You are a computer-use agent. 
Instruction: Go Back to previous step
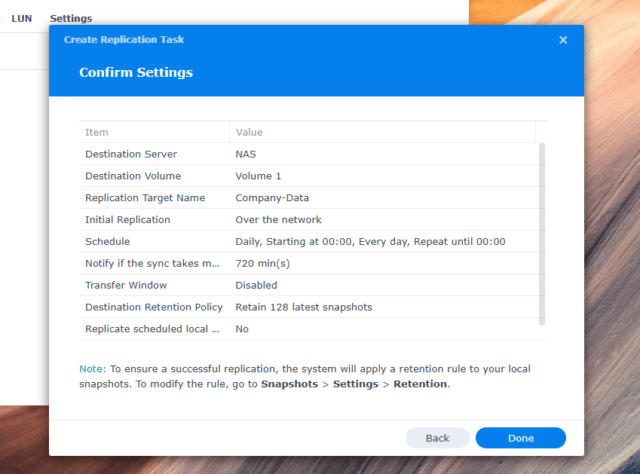(437, 438)
